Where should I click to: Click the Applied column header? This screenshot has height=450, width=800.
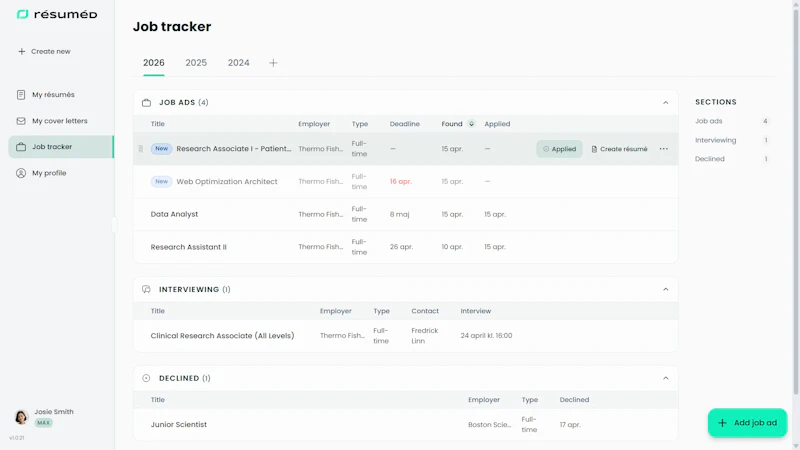[x=497, y=124]
